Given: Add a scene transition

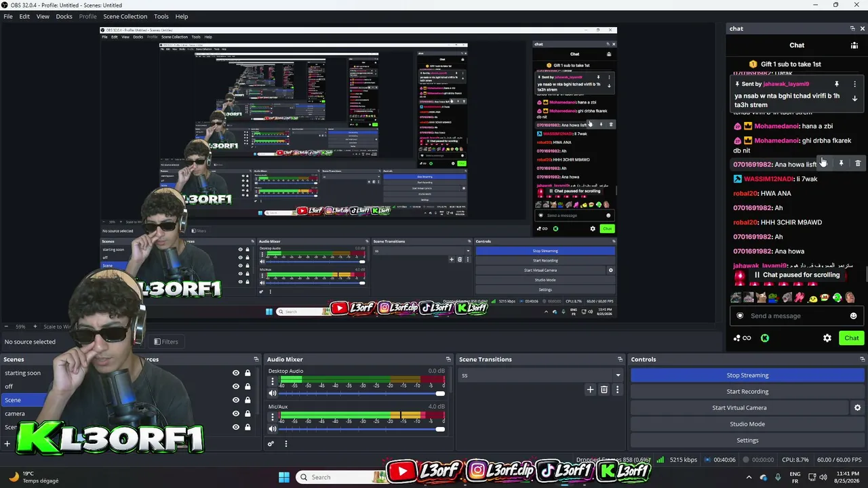Looking at the screenshot, I should tap(590, 389).
